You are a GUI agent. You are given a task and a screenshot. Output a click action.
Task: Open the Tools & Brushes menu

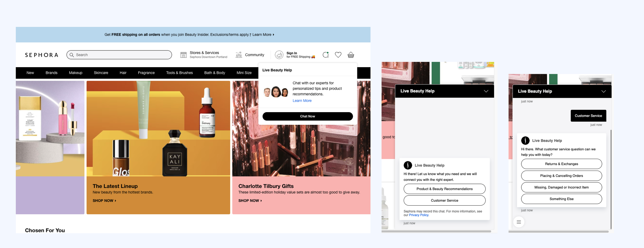click(179, 73)
